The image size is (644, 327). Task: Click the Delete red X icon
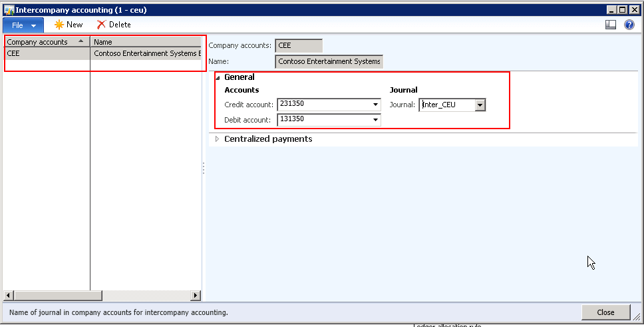pos(101,25)
